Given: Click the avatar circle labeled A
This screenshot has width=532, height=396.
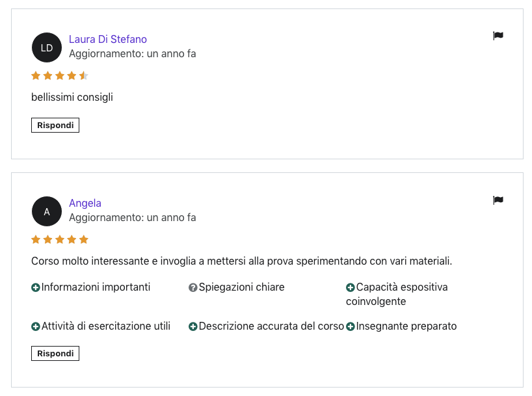Looking at the screenshot, I should tap(47, 211).
